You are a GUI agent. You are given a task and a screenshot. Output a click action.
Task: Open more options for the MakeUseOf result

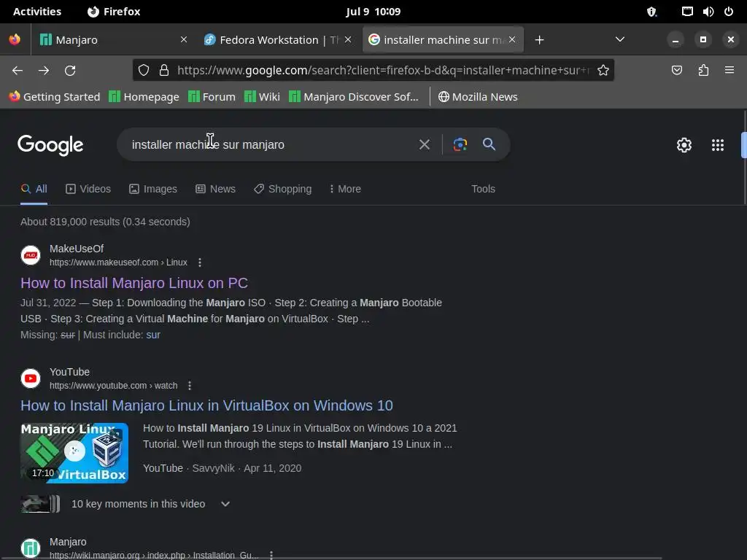[200, 262]
